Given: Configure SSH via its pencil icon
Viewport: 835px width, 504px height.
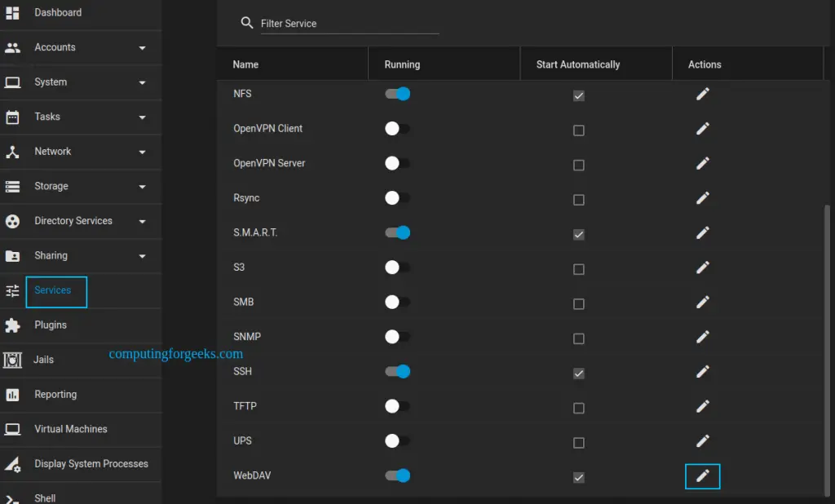Looking at the screenshot, I should point(702,371).
